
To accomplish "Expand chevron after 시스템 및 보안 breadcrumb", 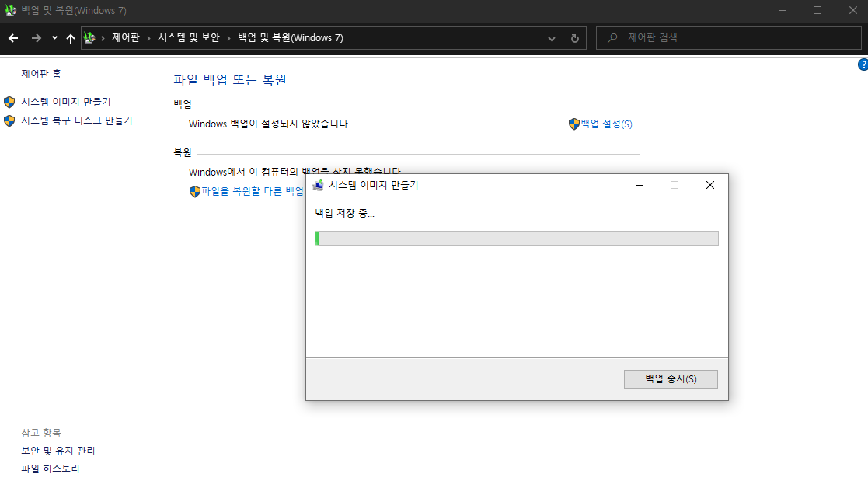I will tap(228, 38).
